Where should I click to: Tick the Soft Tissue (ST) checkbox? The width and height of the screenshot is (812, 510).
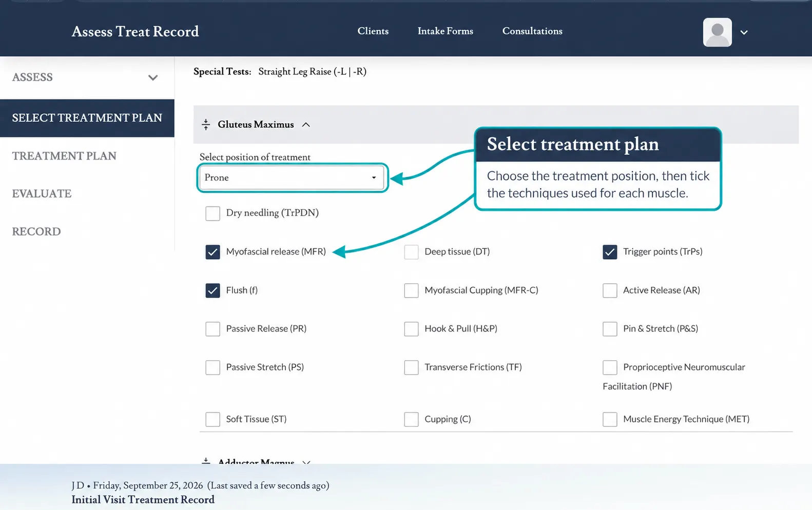(x=212, y=419)
